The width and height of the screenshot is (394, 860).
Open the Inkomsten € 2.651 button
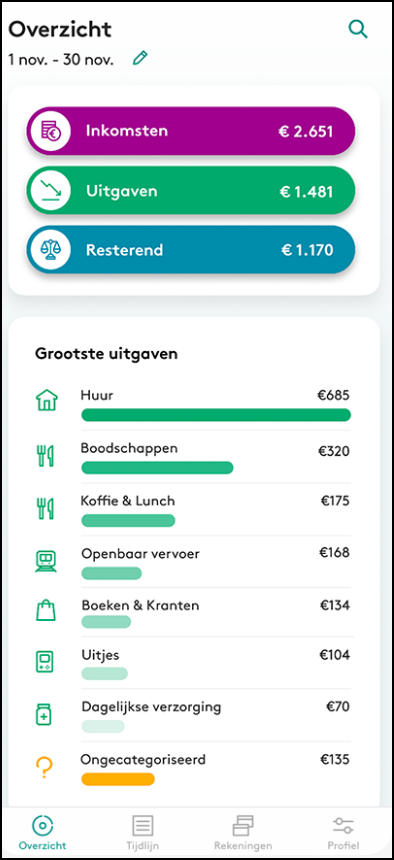click(191, 131)
